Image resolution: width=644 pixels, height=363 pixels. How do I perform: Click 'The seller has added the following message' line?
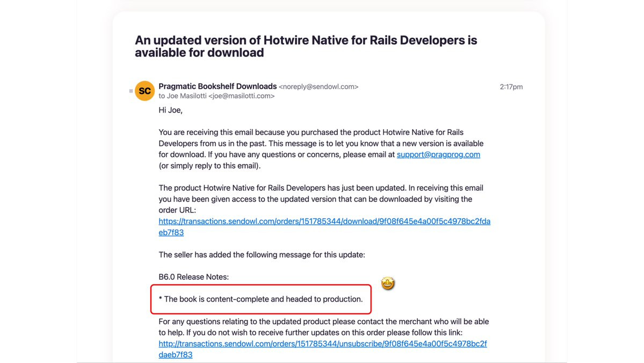pos(262,255)
